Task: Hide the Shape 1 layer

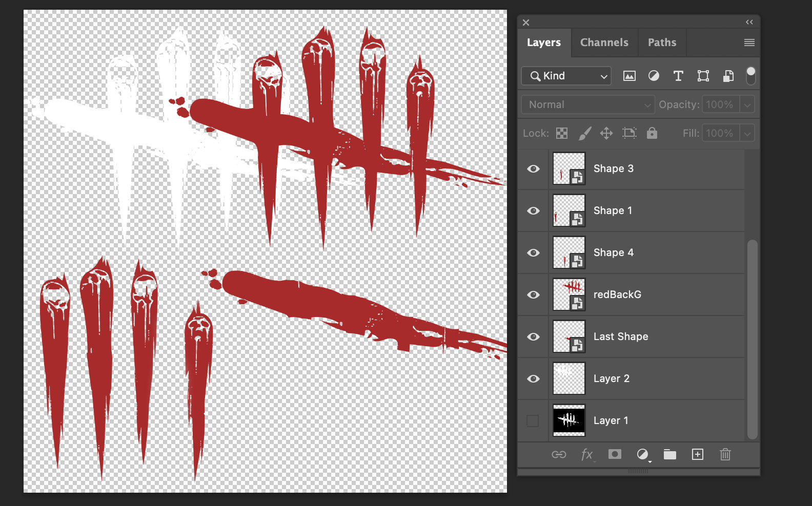Action: coord(533,210)
